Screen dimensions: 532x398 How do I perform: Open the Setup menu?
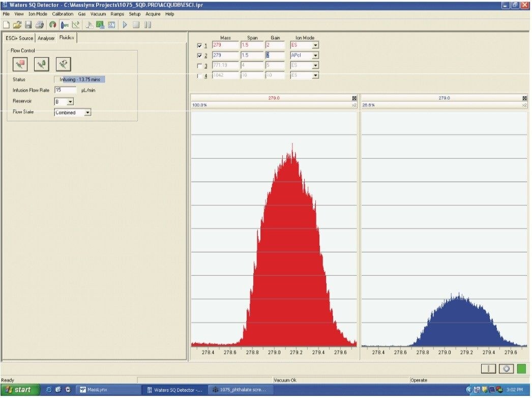(x=134, y=14)
